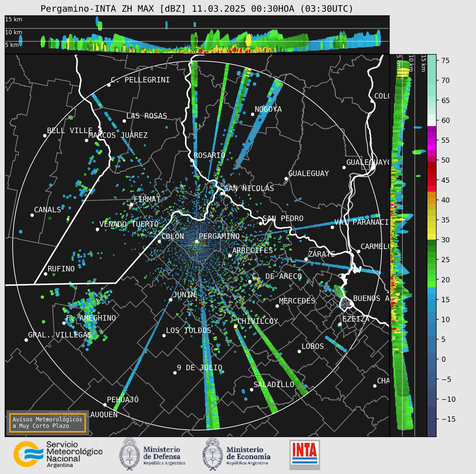The height and width of the screenshot is (474, 476).
Task: Click the Gualeguay city marker
Action: point(286,179)
